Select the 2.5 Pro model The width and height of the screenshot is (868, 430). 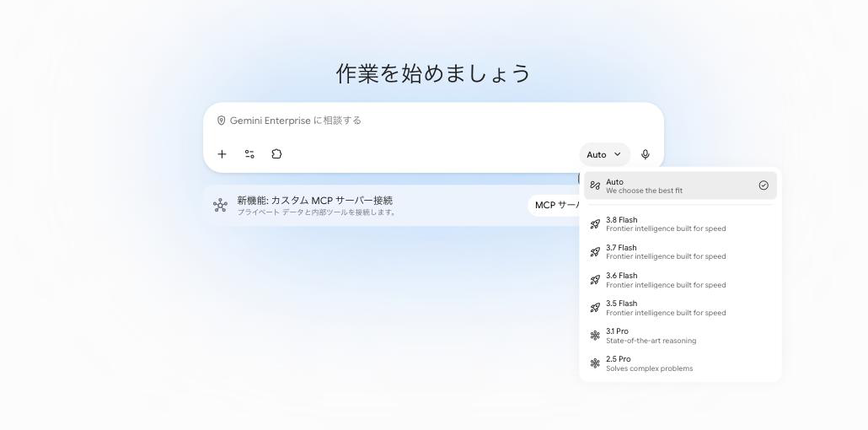click(680, 363)
